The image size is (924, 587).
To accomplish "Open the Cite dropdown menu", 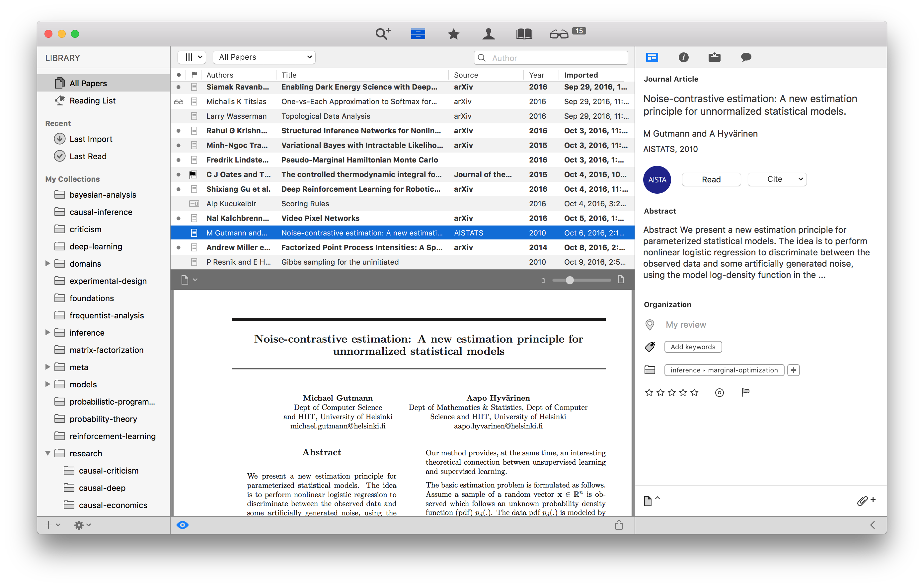I will (x=777, y=179).
